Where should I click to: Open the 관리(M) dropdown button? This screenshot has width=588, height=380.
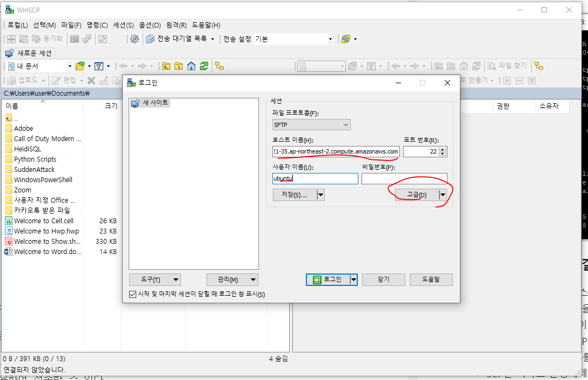232,280
